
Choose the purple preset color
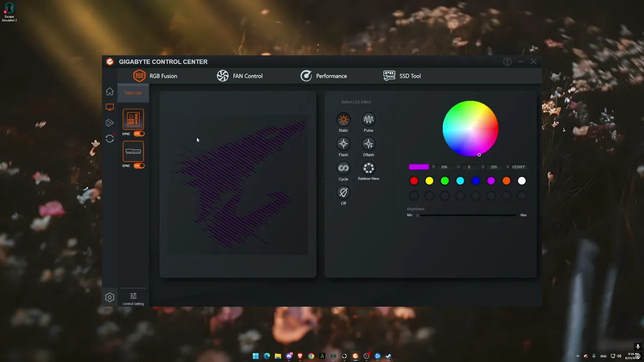[491, 181]
